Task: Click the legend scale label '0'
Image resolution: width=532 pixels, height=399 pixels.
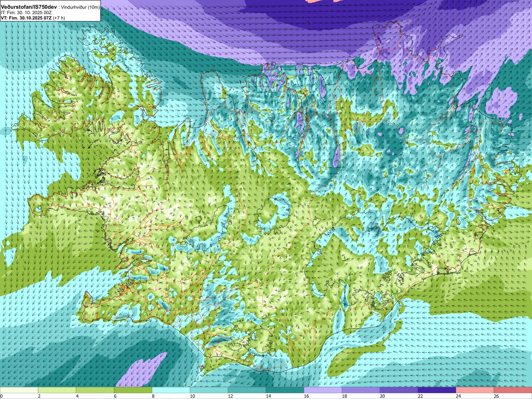Action: [2, 396]
